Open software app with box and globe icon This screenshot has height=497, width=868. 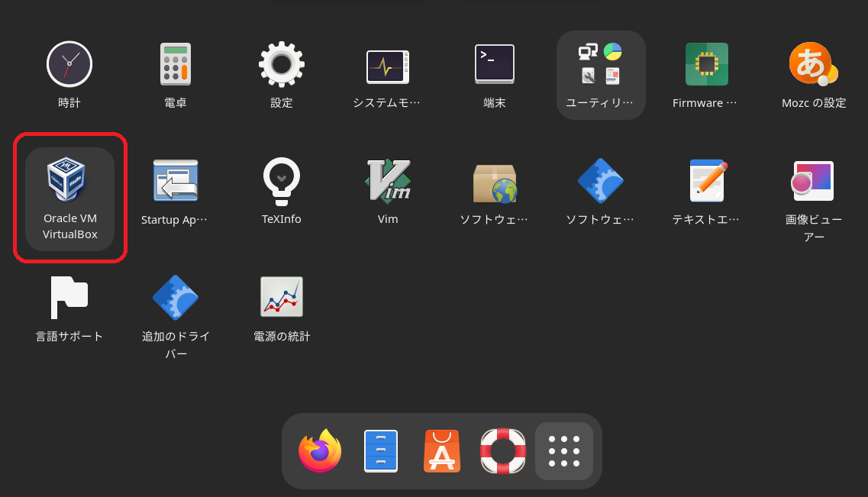click(495, 183)
